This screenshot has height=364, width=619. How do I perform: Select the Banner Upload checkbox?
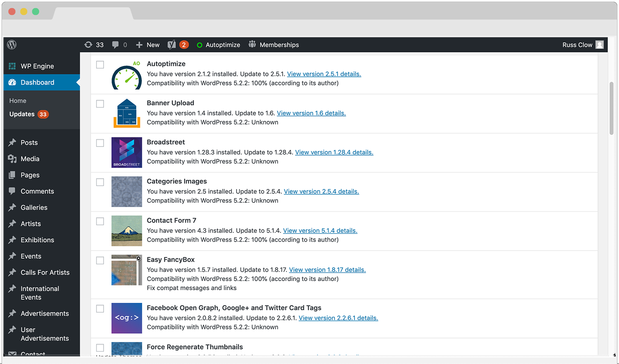coord(100,104)
